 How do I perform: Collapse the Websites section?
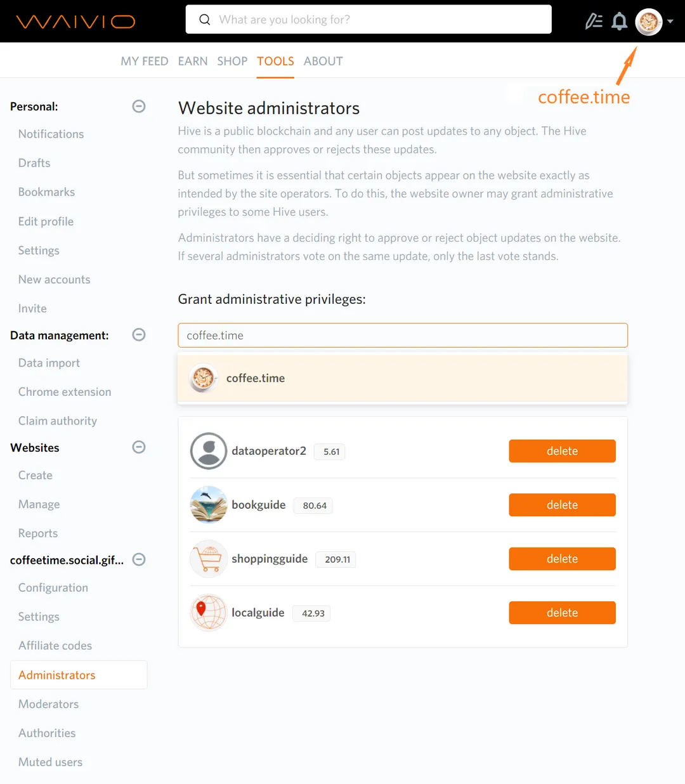click(139, 447)
